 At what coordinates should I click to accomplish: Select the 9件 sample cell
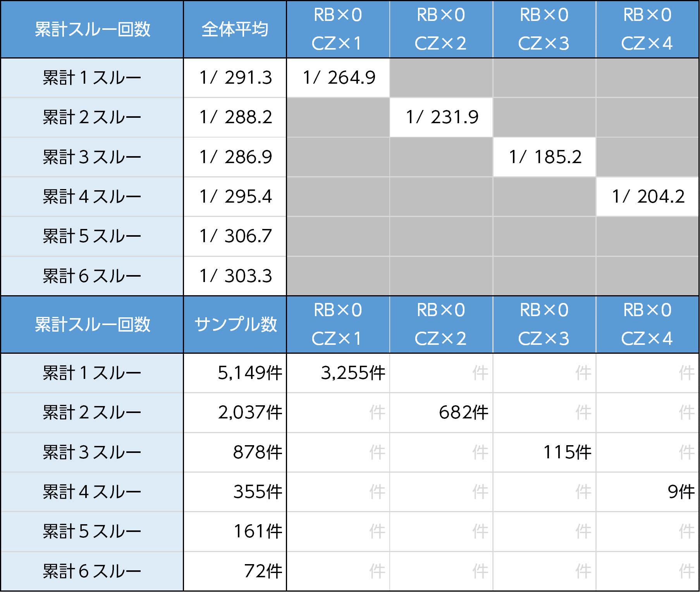[647, 492]
